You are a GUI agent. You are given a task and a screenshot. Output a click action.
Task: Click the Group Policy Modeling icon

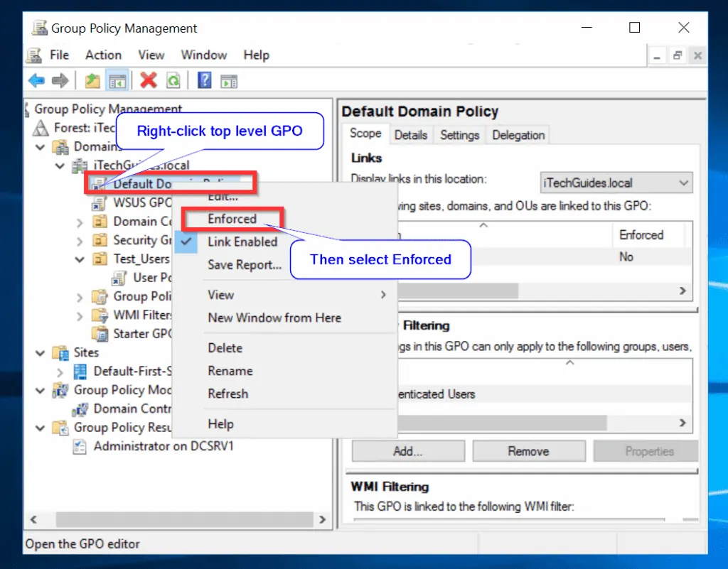tap(60, 390)
